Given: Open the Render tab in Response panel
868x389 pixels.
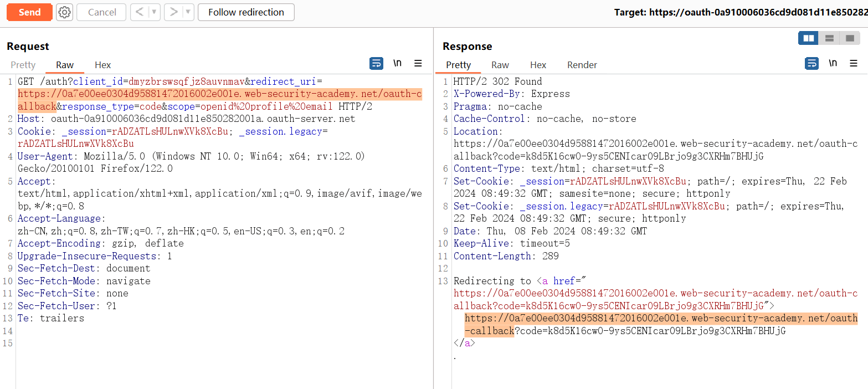Looking at the screenshot, I should pyautogui.click(x=582, y=65).
